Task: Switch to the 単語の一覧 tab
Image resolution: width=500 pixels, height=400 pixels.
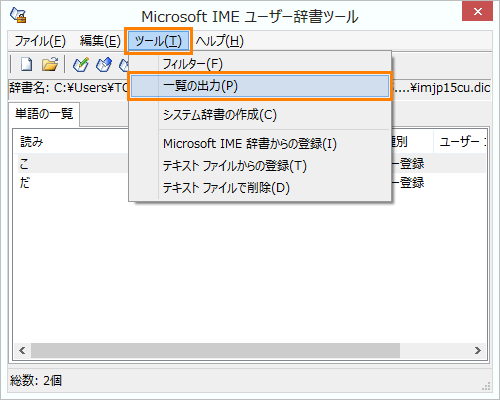Action: 44,114
